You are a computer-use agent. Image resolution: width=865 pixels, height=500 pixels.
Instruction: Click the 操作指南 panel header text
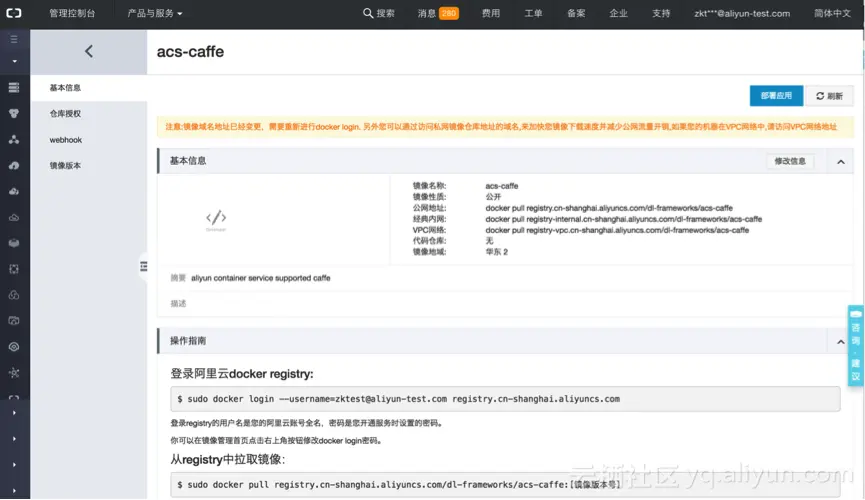[188, 341]
